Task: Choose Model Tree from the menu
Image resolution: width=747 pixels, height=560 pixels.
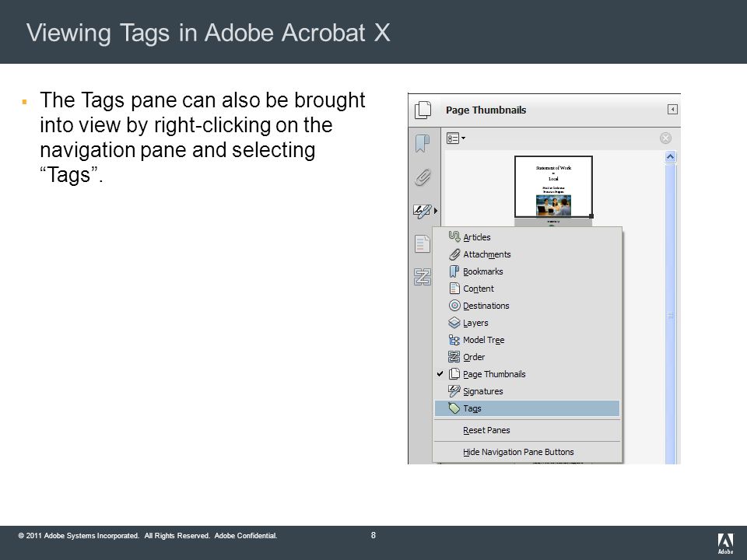Action: tap(527, 340)
